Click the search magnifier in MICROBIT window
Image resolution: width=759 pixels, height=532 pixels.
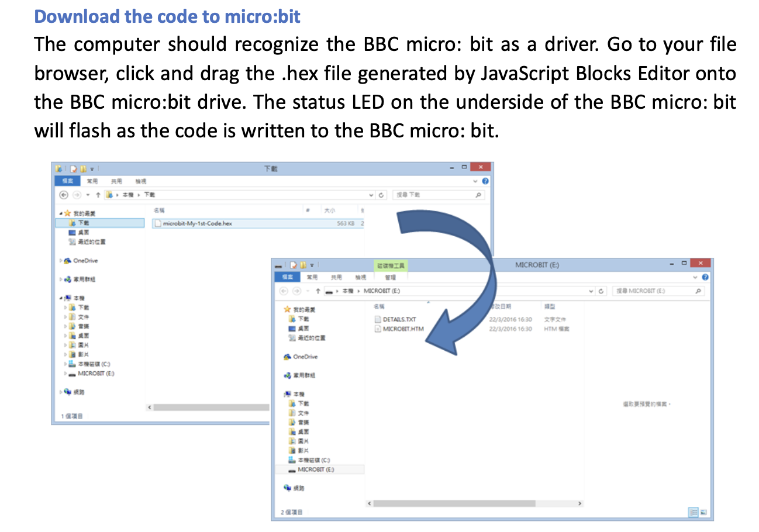[x=699, y=291]
